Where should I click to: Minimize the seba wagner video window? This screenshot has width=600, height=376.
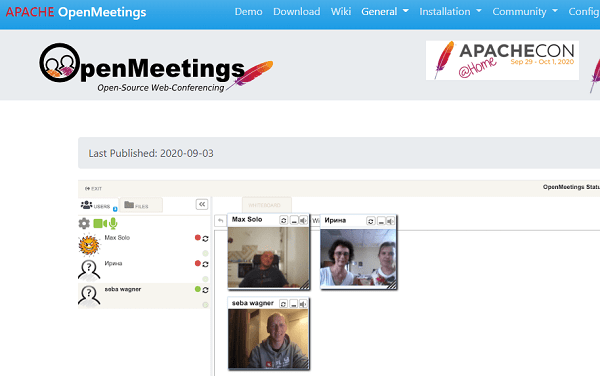[x=293, y=304]
